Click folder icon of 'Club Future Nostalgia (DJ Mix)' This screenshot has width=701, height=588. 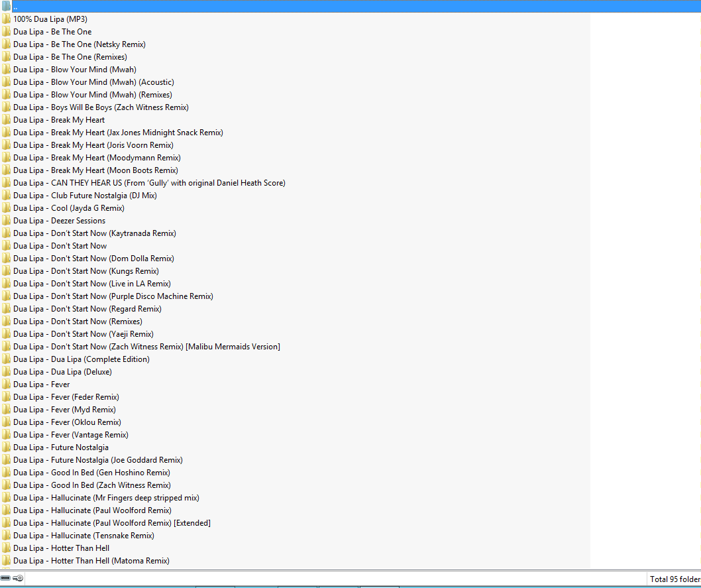pyautogui.click(x=6, y=195)
